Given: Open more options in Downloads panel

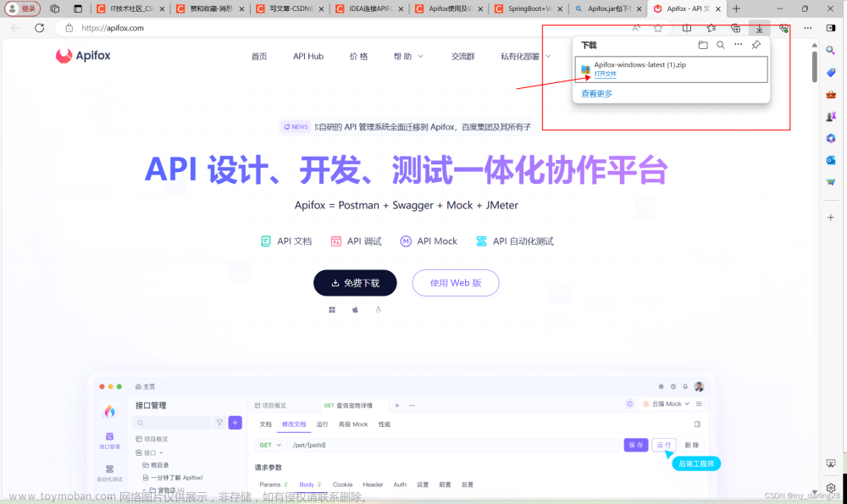Looking at the screenshot, I should (739, 45).
